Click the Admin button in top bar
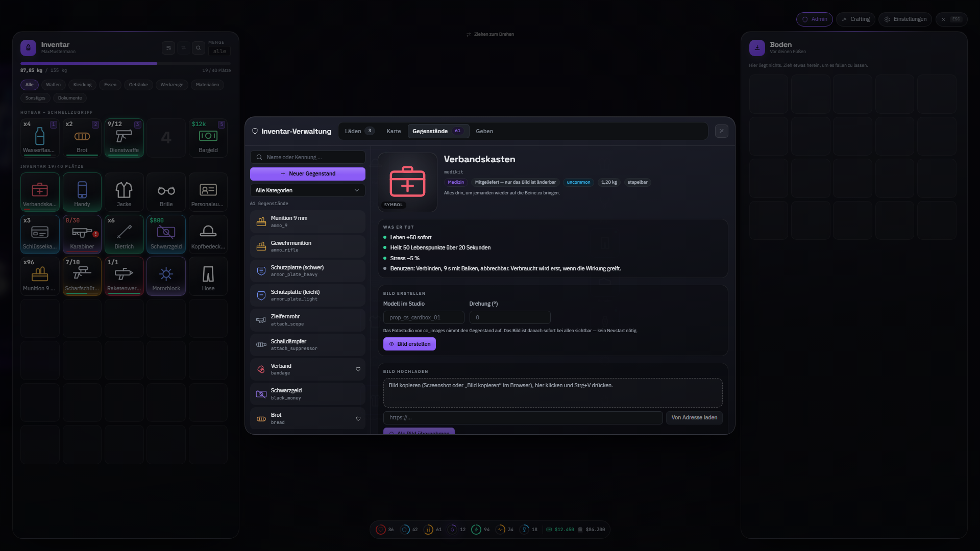The image size is (980, 551). pos(815,19)
